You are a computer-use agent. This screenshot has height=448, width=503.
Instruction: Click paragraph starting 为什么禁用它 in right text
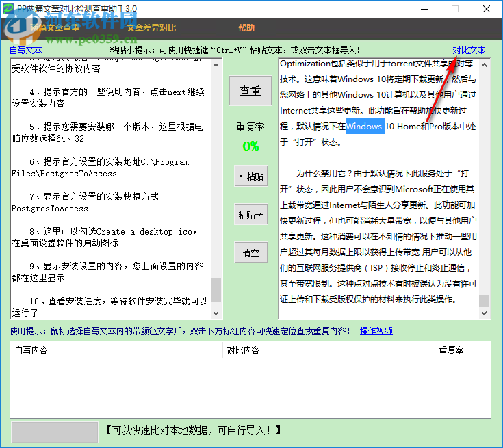click(x=378, y=237)
